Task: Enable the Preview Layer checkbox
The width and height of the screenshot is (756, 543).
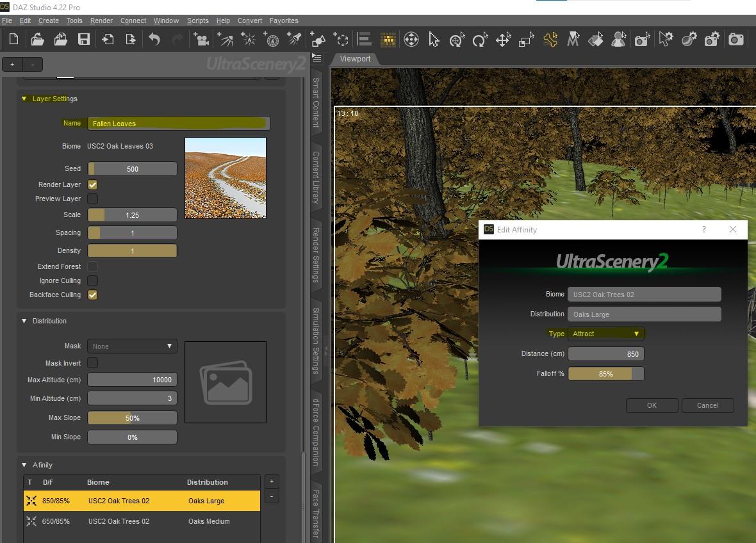Action: coord(92,199)
